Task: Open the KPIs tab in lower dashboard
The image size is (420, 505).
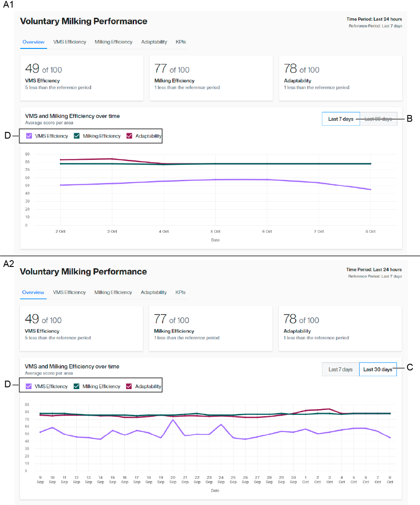Action: pos(180,292)
